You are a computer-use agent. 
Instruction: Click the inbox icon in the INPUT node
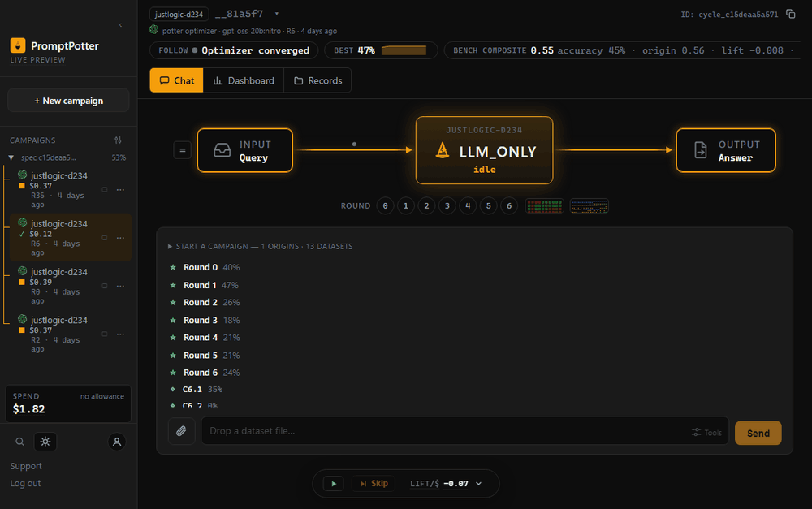click(x=222, y=150)
